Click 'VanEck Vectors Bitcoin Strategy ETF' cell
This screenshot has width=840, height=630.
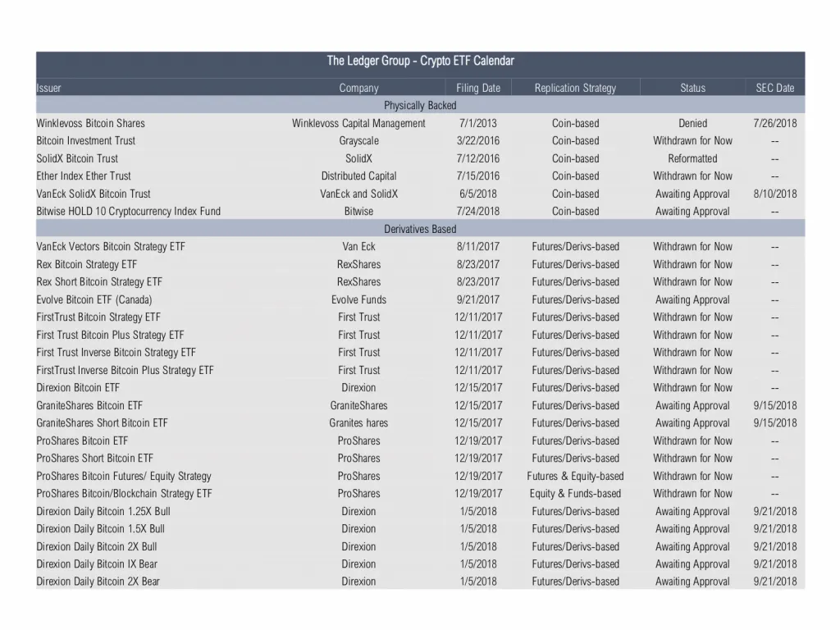111,247
